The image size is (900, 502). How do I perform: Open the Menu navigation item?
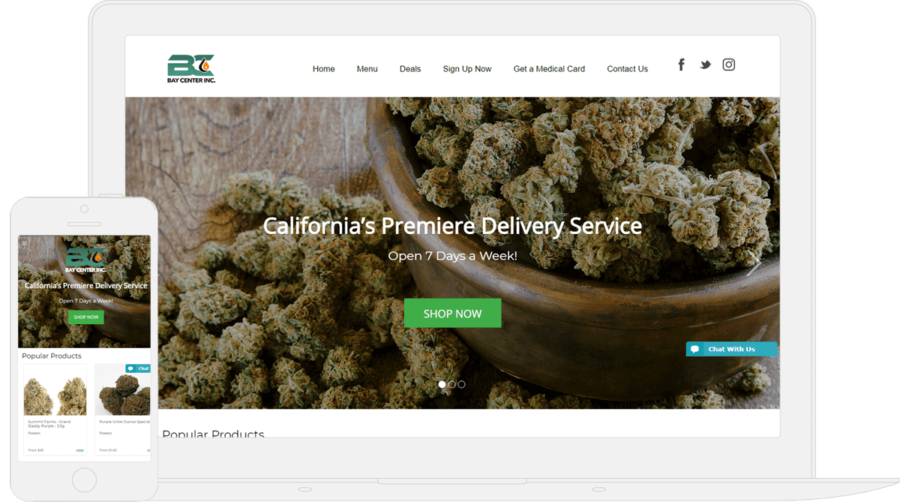[x=367, y=69]
